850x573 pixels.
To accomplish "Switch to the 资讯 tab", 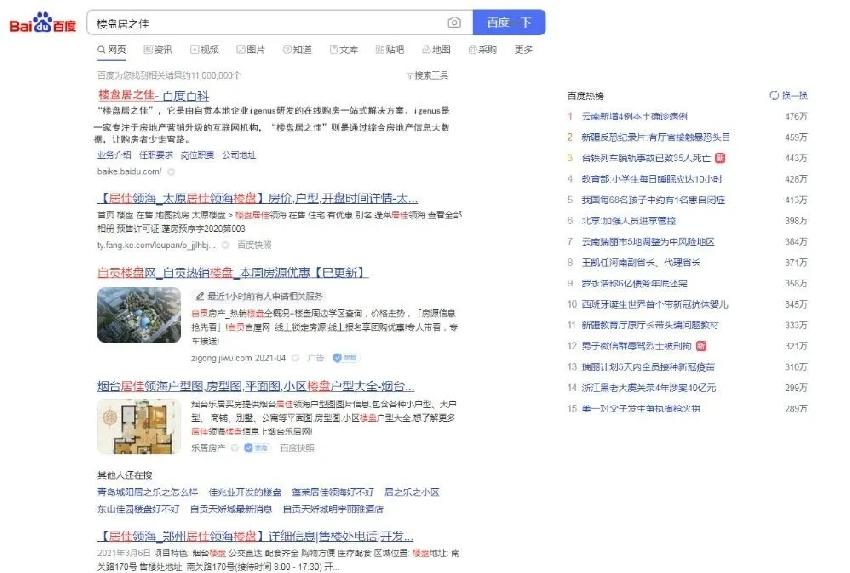I will point(157,49).
